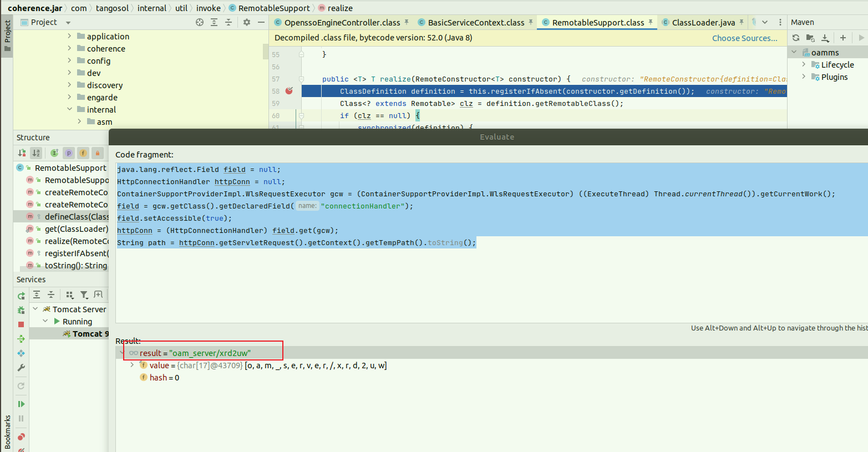Show hidden editor tabs dropdown

[765, 22]
